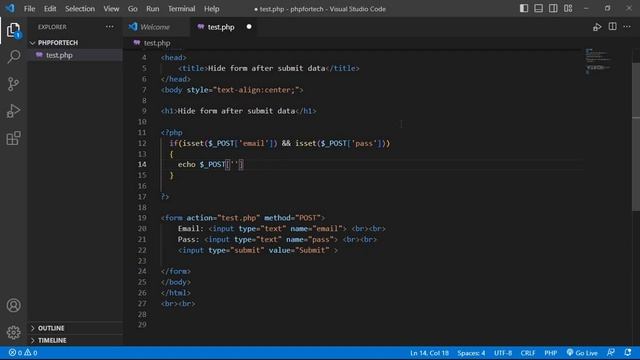The width and height of the screenshot is (640, 360).
Task: Place cursor on line 14 echo statement
Action: tap(211, 164)
